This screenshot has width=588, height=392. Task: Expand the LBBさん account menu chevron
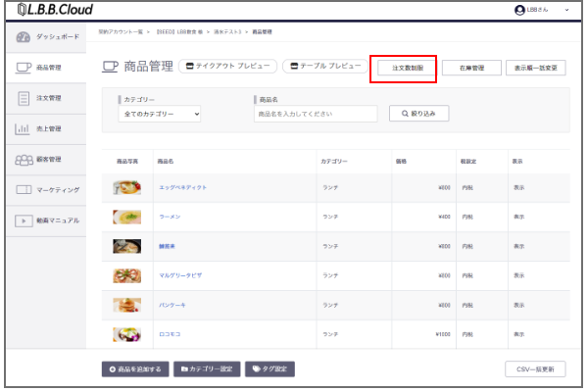pos(566,10)
